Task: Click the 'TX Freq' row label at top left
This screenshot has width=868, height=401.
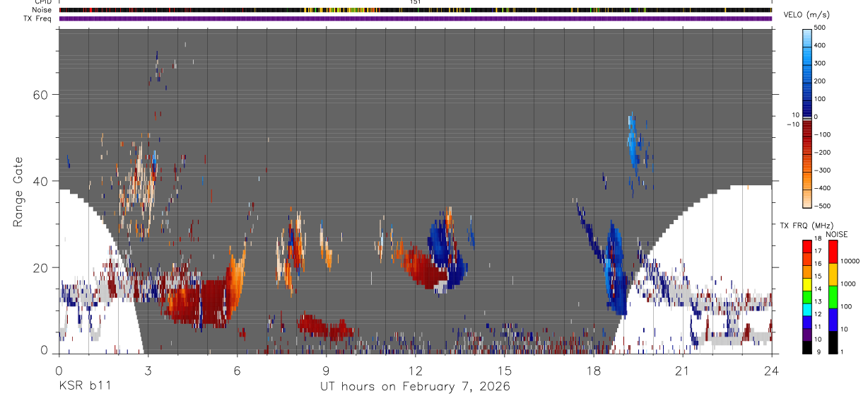Action: point(38,18)
